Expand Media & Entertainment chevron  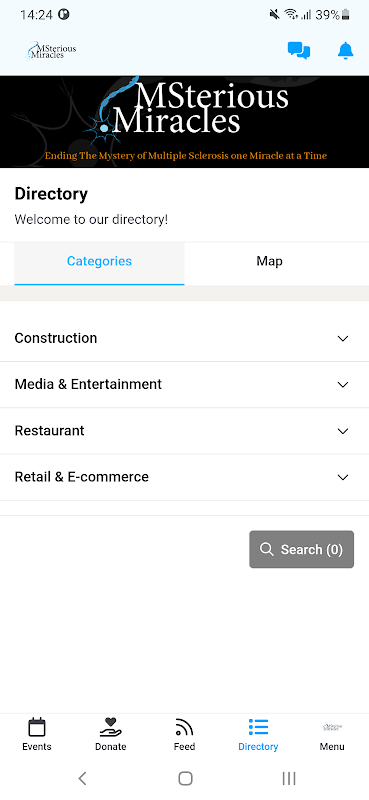pos(343,385)
